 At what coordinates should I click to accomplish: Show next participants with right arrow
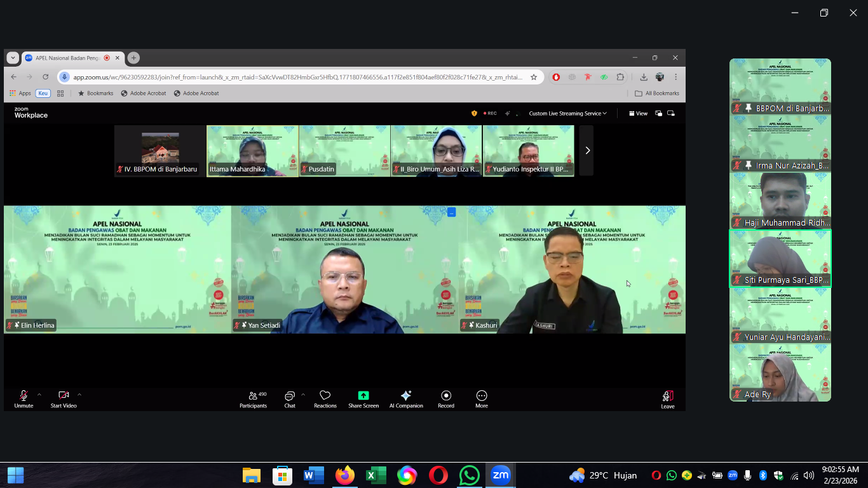[587, 151]
